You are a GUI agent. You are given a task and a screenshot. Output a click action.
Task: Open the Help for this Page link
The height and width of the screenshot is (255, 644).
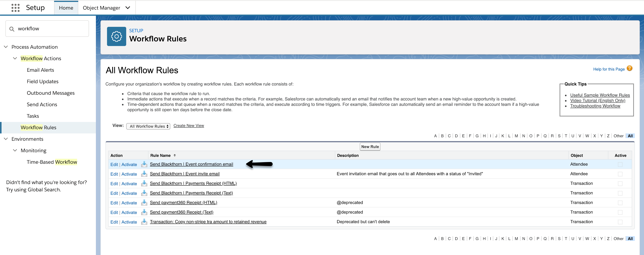[609, 69]
